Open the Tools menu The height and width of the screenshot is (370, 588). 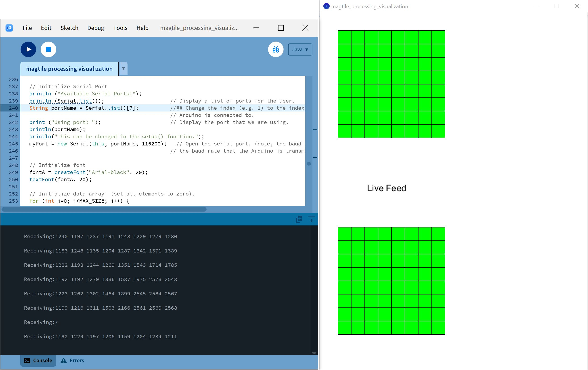click(120, 28)
